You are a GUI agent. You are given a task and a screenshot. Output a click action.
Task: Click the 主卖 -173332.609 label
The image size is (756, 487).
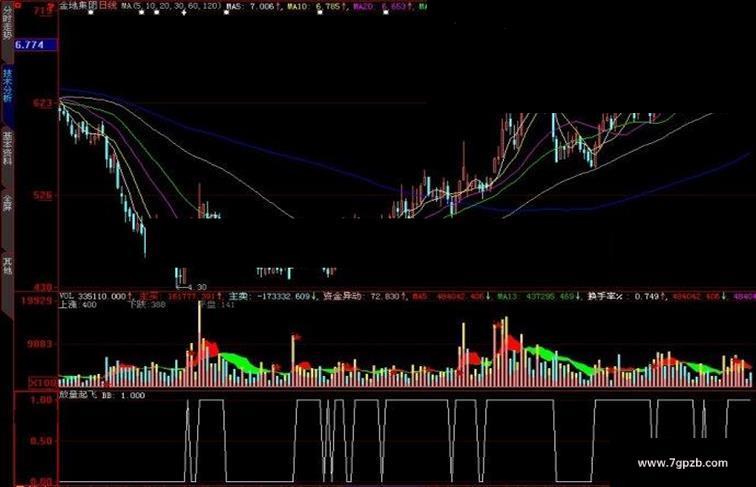[x=273, y=296]
